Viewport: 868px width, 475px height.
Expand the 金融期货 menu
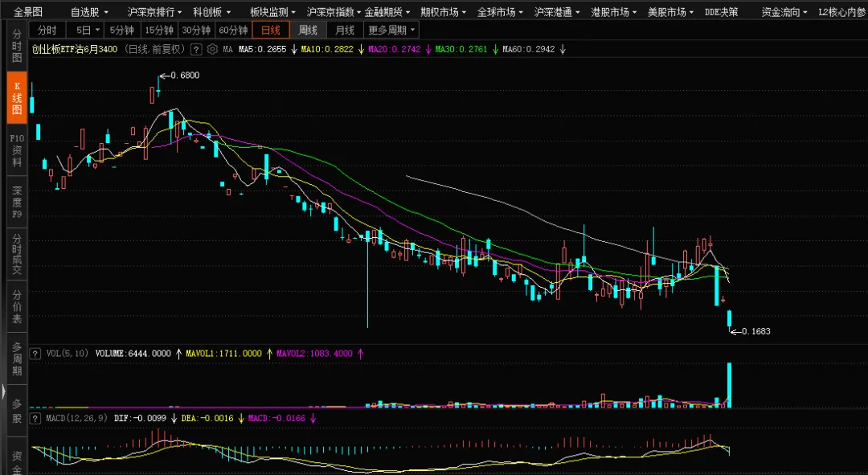[x=387, y=11]
